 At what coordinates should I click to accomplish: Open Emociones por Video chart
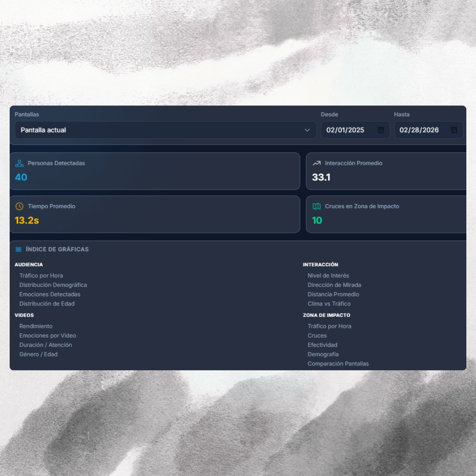[48, 335]
